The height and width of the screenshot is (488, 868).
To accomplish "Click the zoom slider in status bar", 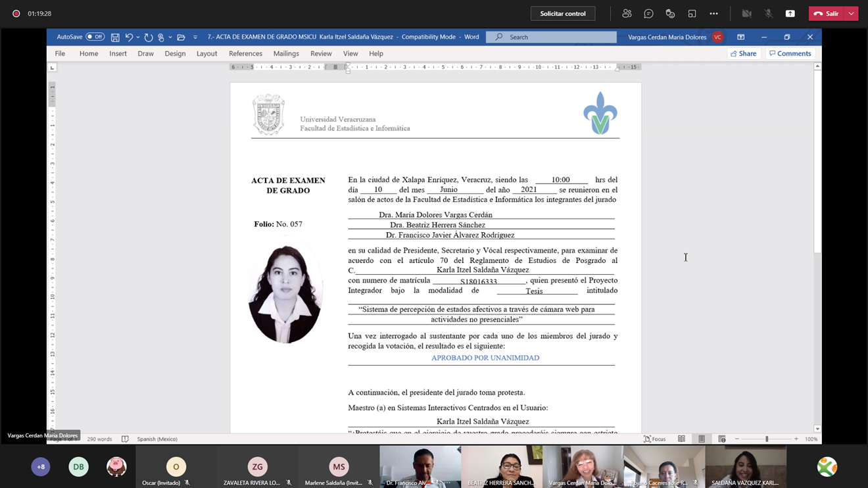I will point(766,439).
